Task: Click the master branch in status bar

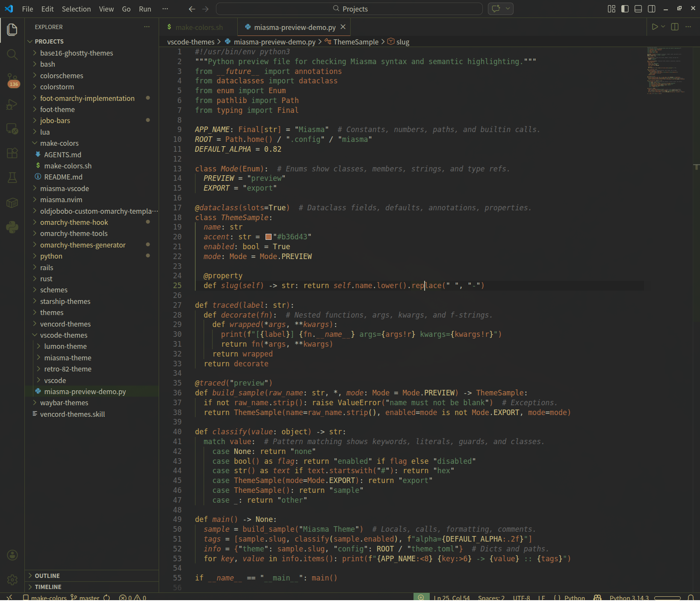Action: point(85,598)
